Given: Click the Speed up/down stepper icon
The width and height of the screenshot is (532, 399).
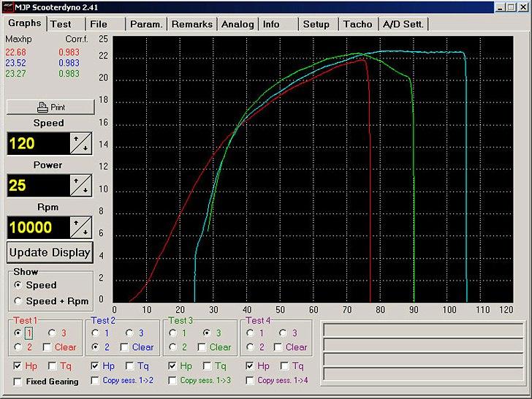Looking at the screenshot, I should point(80,143).
